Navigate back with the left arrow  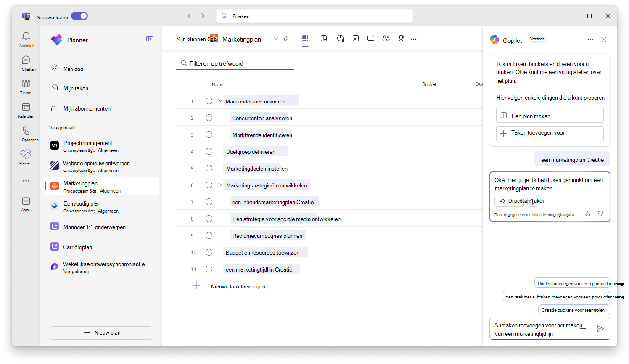coord(189,16)
